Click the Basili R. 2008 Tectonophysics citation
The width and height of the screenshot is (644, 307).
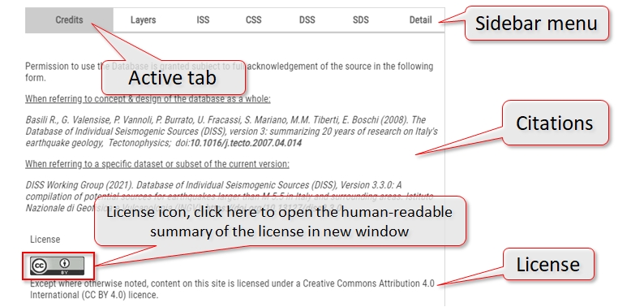coord(231,132)
